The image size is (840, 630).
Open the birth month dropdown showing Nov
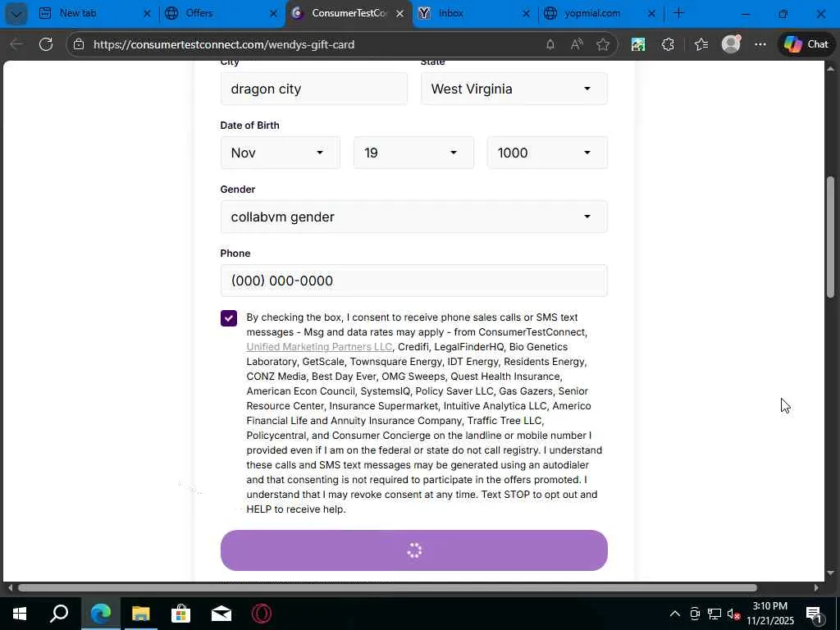coord(281,153)
